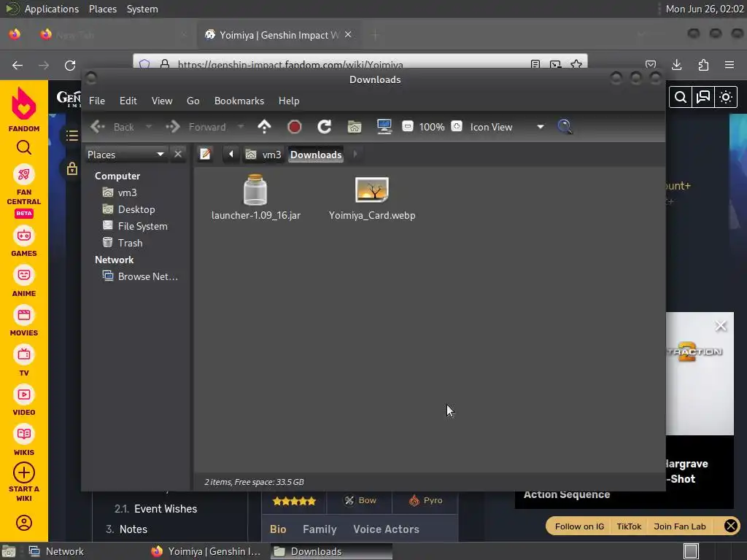The image size is (747, 560).
Task: Open the File menu
Action: point(97,101)
